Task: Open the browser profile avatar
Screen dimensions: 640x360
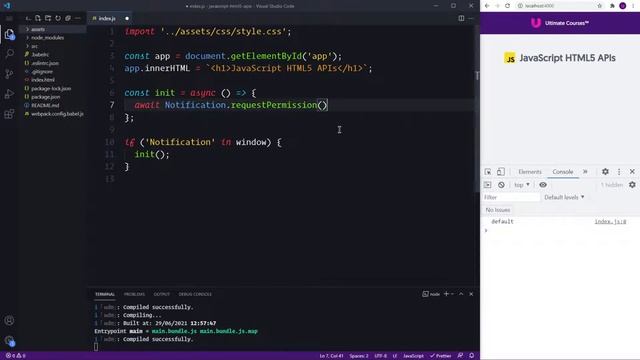Action: tap(623, 6)
